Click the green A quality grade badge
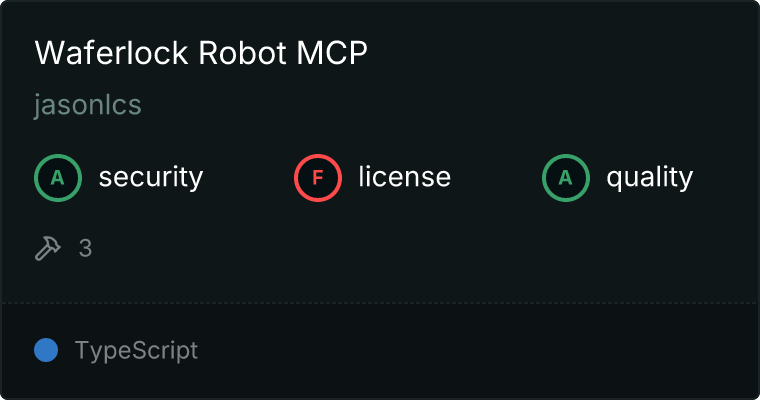Screen dimensions: 760x400 pyautogui.click(x=566, y=178)
